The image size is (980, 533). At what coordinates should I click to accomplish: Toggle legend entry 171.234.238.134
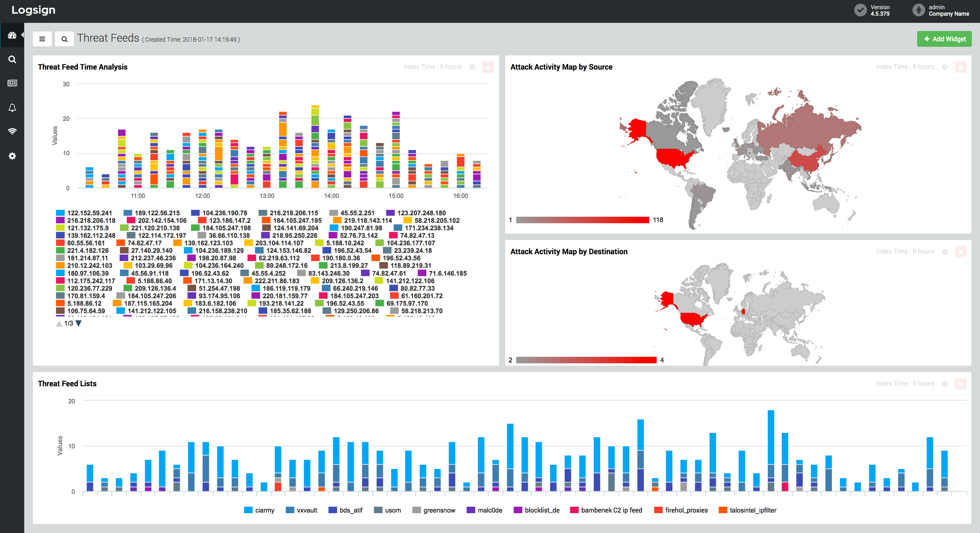pyautogui.click(x=424, y=228)
